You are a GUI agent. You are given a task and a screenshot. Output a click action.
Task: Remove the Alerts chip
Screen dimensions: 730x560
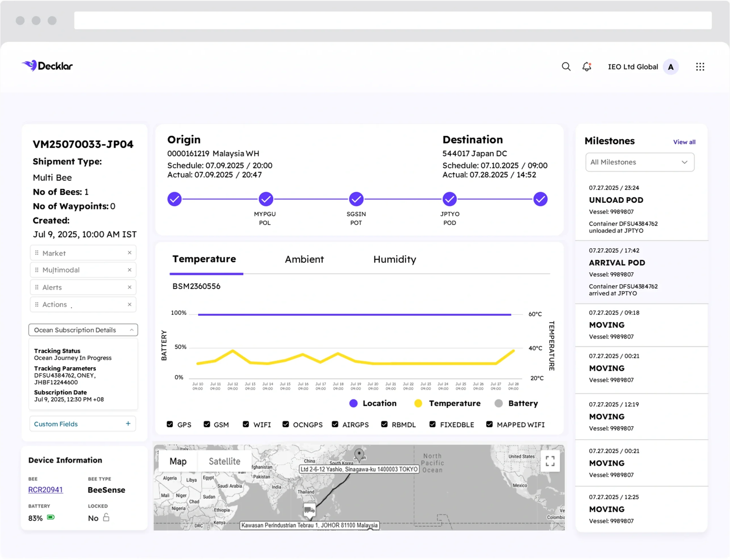(129, 287)
